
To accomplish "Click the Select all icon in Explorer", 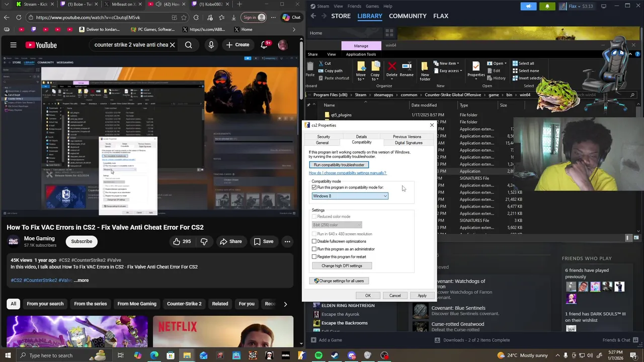I will pos(515,63).
